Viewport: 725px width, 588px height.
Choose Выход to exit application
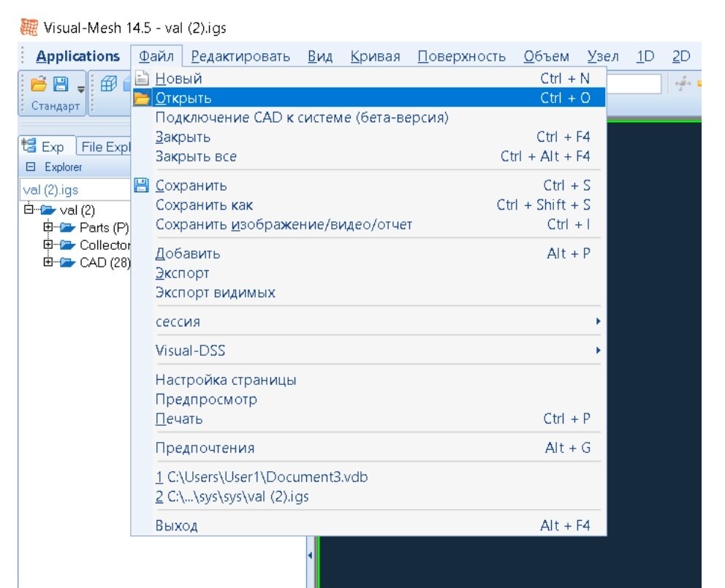point(369,525)
